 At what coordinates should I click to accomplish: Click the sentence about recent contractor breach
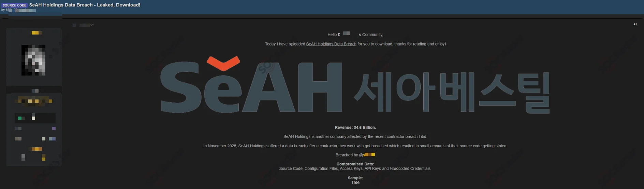click(355, 137)
